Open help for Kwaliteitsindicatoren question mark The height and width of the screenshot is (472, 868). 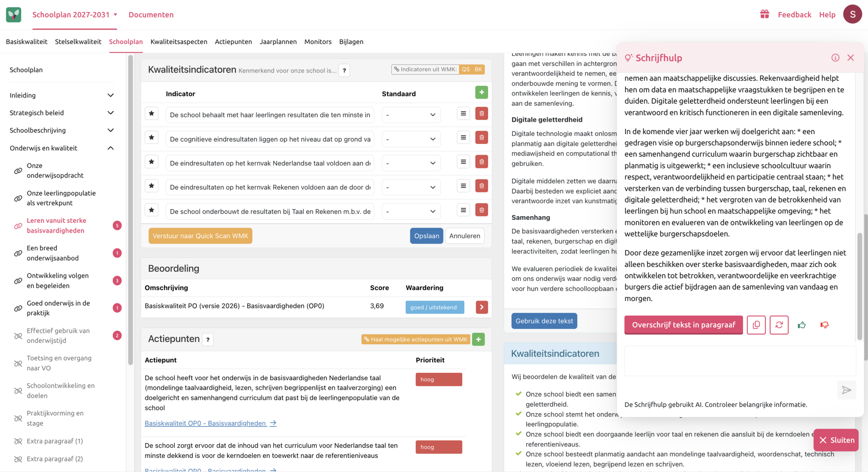(x=344, y=70)
